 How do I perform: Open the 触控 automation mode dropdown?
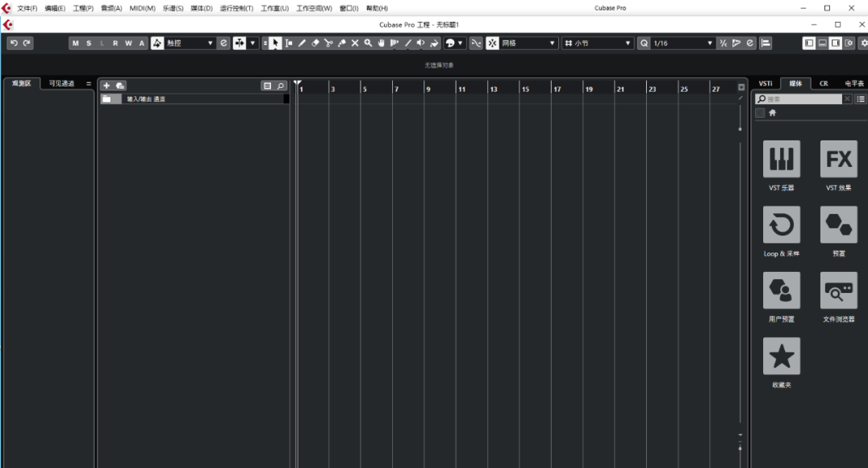point(190,43)
